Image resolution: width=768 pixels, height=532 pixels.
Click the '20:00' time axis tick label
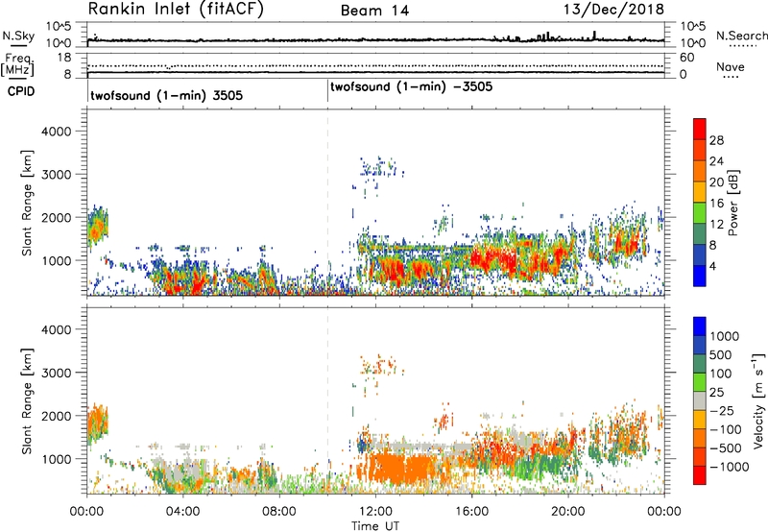tap(567, 512)
